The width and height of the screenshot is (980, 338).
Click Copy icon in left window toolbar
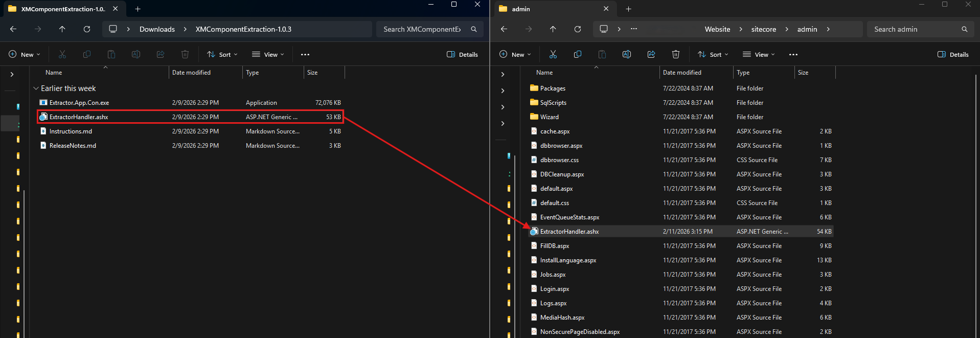coord(87,54)
